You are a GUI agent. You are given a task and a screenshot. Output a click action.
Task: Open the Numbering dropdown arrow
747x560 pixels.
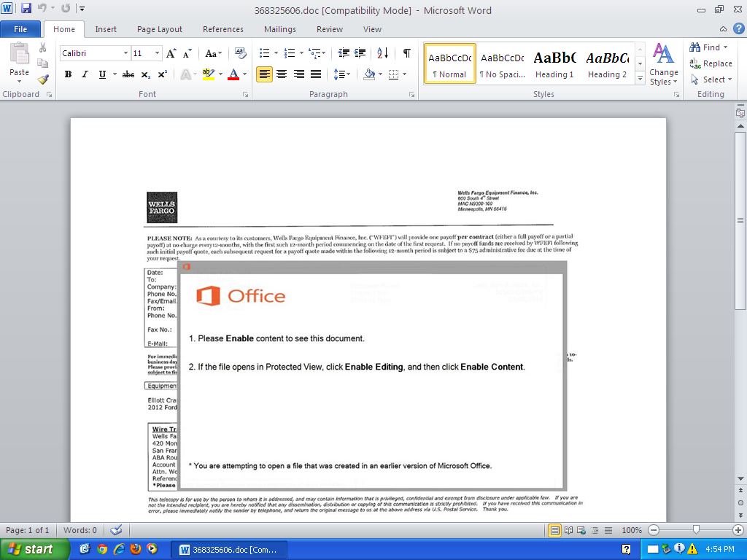[301, 52]
